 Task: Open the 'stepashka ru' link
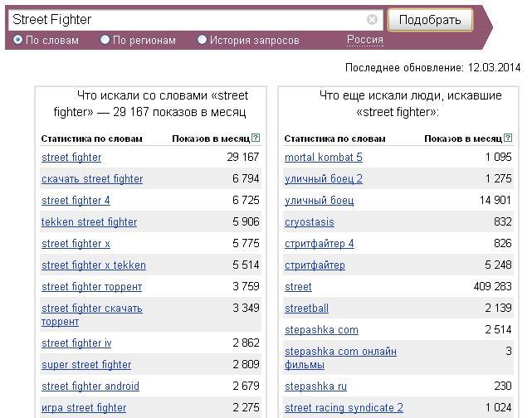[315, 386]
